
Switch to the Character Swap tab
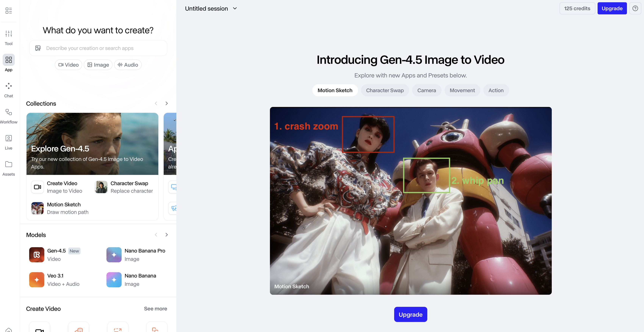(x=385, y=90)
